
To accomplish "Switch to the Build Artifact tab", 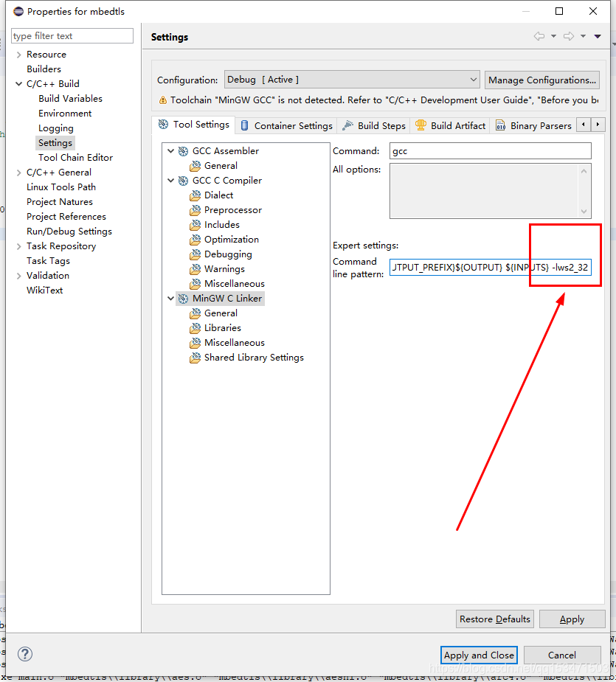I will (450, 125).
